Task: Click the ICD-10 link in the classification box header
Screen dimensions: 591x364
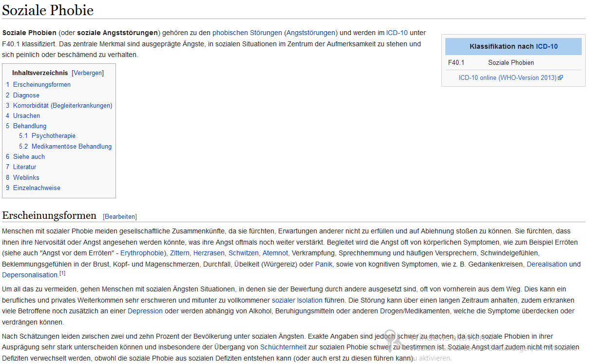Action: point(547,46)
